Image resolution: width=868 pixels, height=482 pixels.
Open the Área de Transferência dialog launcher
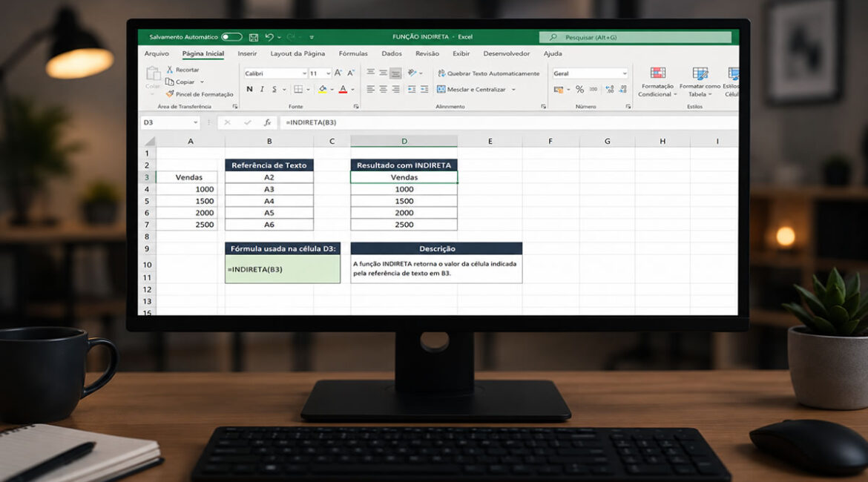[235, 106]
